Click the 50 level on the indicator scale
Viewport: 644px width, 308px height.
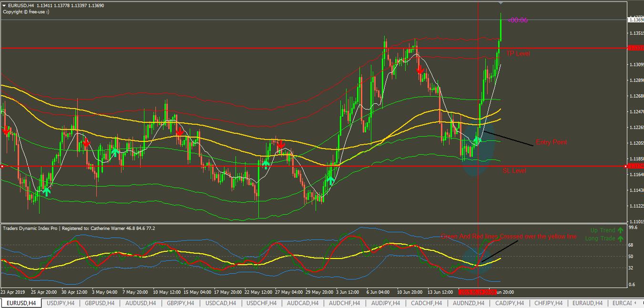coord(631,257)
